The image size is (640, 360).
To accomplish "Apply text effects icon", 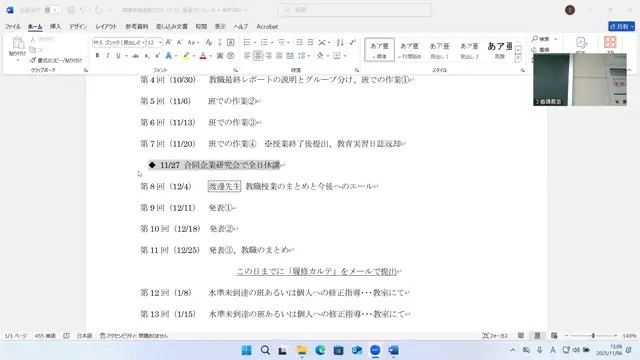I will [x=169, y=56].
